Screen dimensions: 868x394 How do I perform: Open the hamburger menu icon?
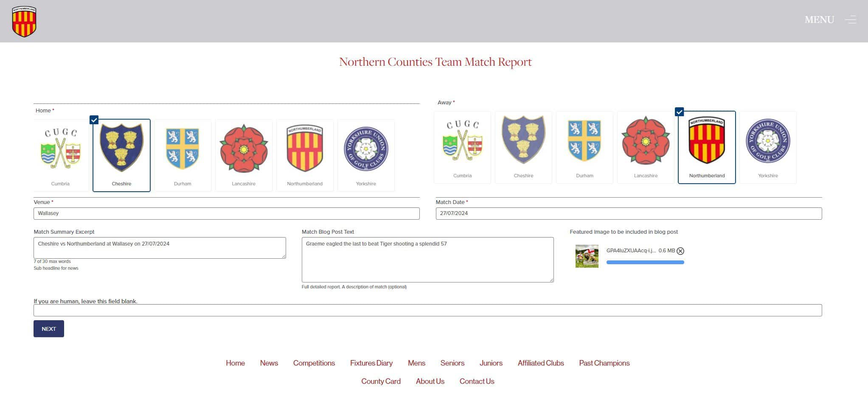point(850,20)
